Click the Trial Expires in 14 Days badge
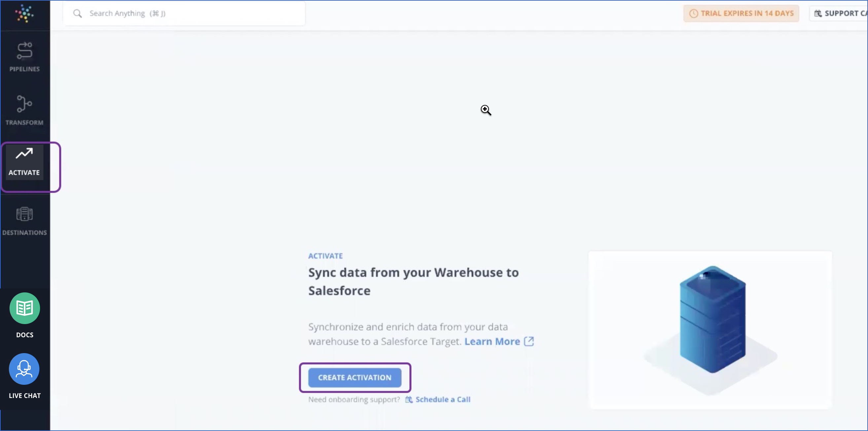 741,14
